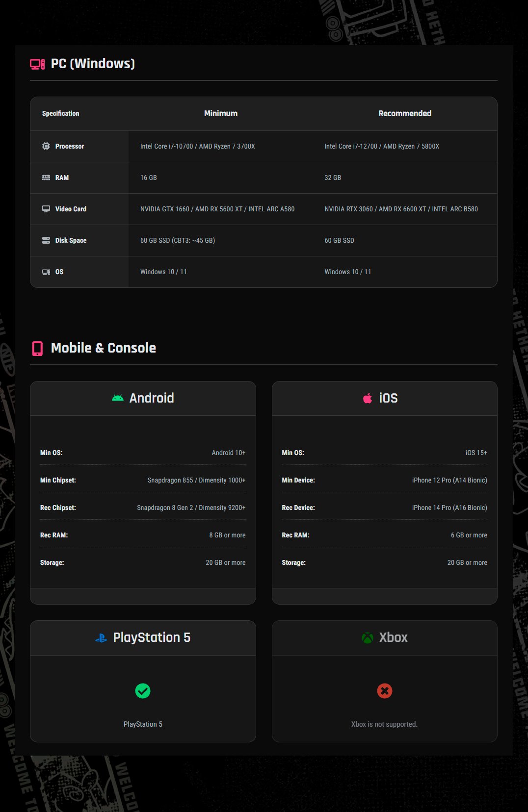This screenshot has height=812, width=528.
Task: Click the Minimum column header
Action: pyautogui.click(x=221, y=113)
